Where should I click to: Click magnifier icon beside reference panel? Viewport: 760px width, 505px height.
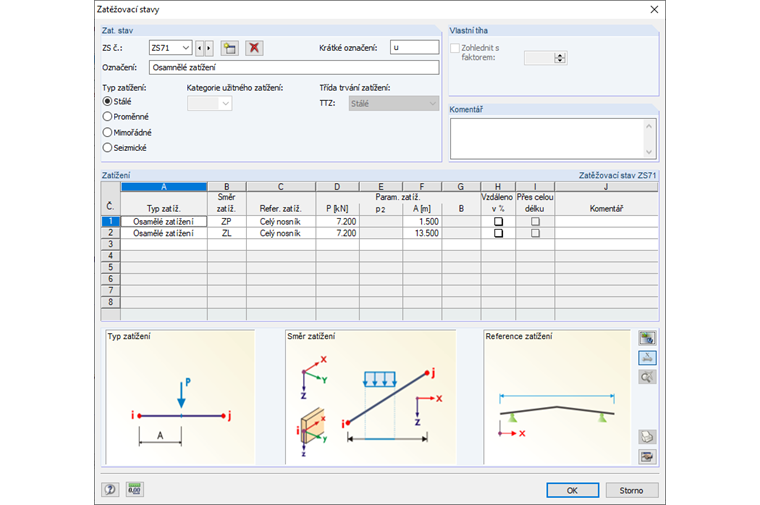tap(647, 377)
